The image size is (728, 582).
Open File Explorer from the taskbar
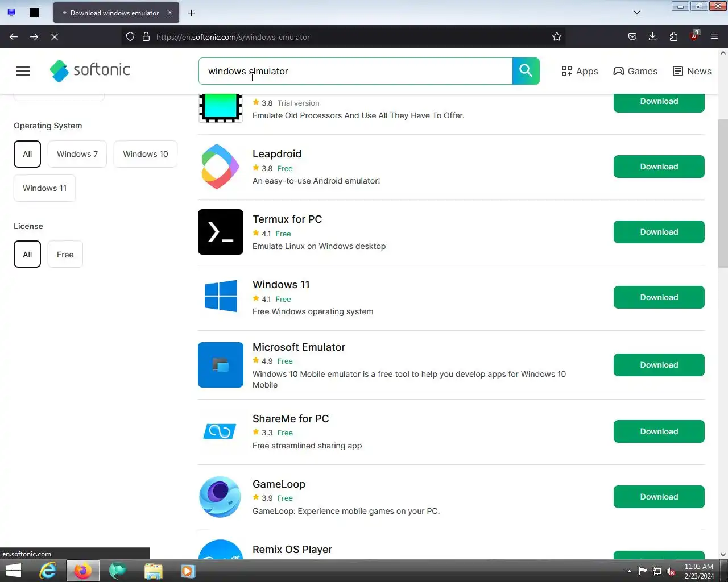tap(154, 571)
